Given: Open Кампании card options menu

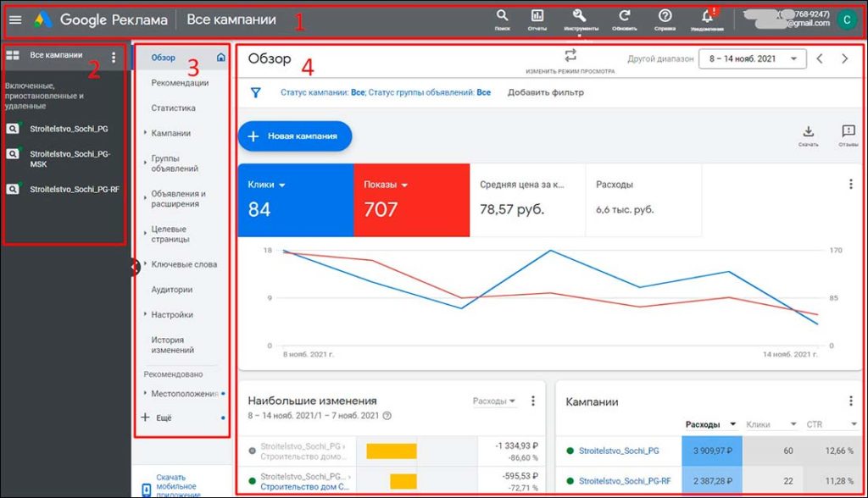Looking at the screenshot, I should coord(851,401).
